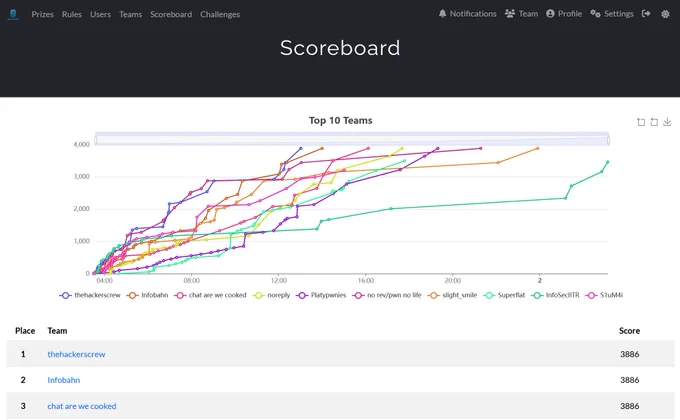Click the chart zoom tool icon

641,122
